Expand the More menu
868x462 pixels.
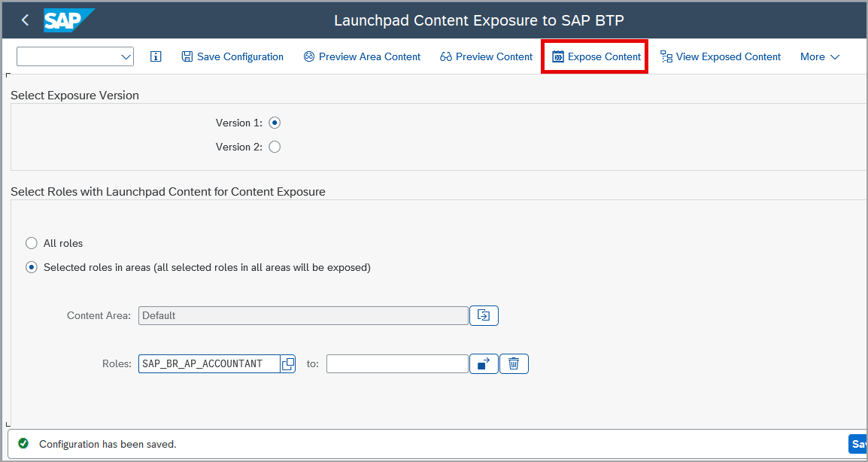pos(820,56)
